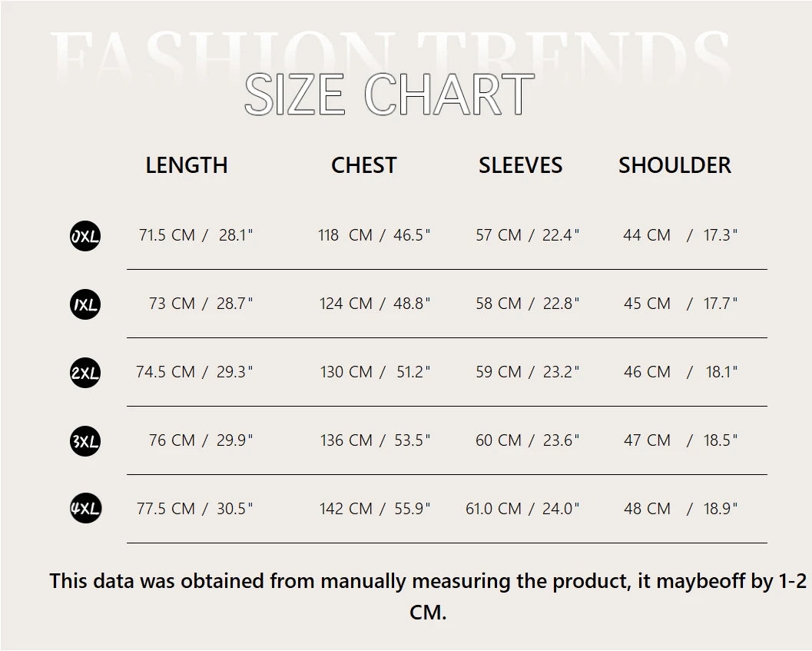Select the 3XL size badge
Viewport: 812px width, 651px height.
click(x=85, y=441)
